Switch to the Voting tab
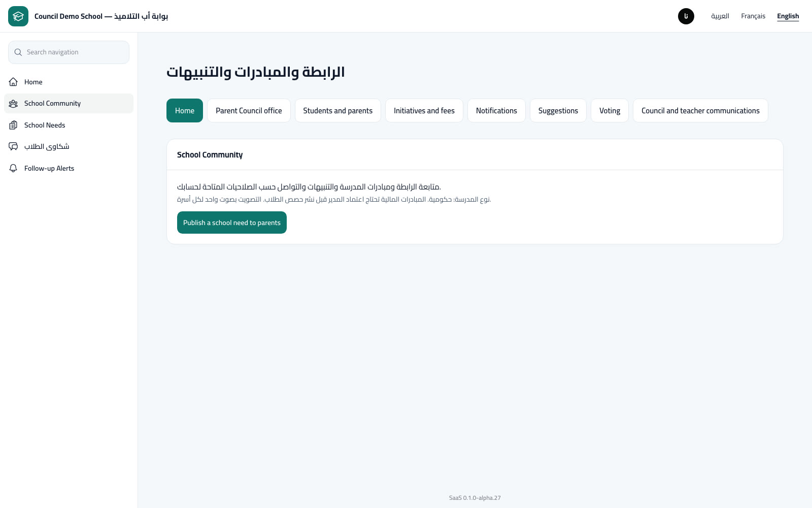This screenshot has height=508, width=812. 610,110
